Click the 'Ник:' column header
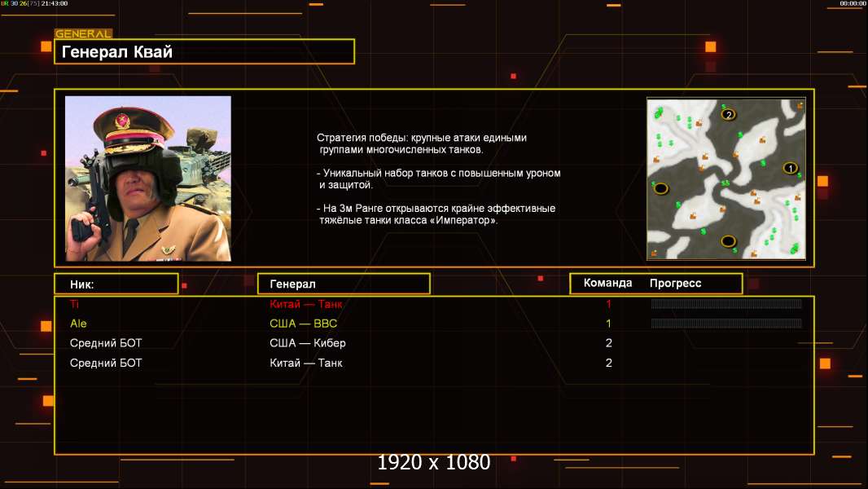This screenshot has width=868, height=489. coord(116,284)
